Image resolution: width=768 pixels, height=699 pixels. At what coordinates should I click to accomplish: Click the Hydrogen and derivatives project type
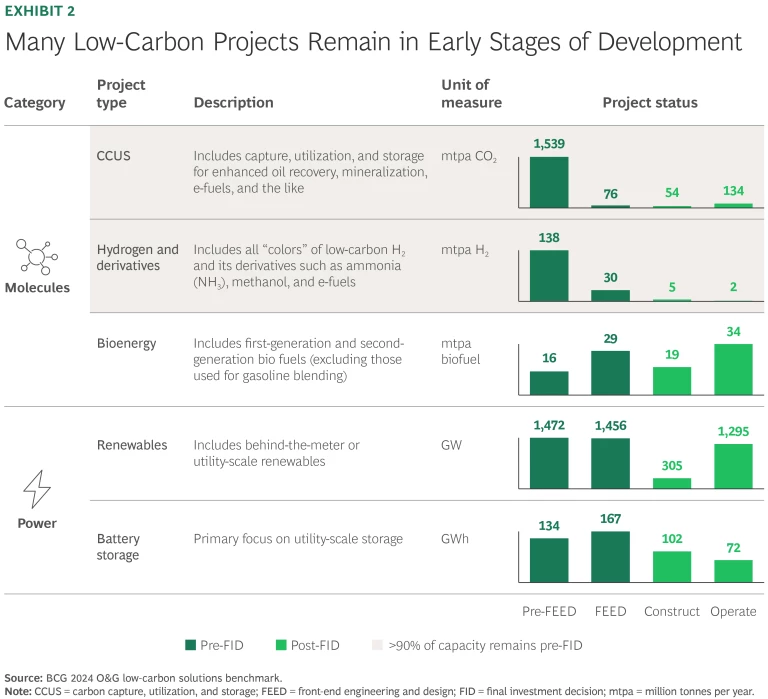(x=138, y=257)
